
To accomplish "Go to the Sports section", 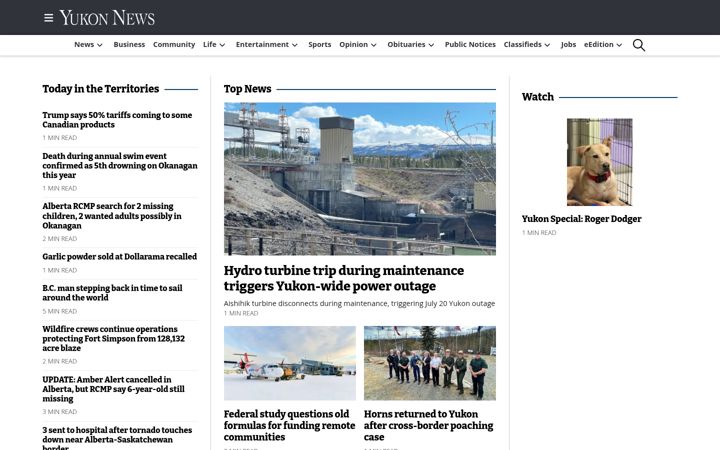I will click(320, 45).
